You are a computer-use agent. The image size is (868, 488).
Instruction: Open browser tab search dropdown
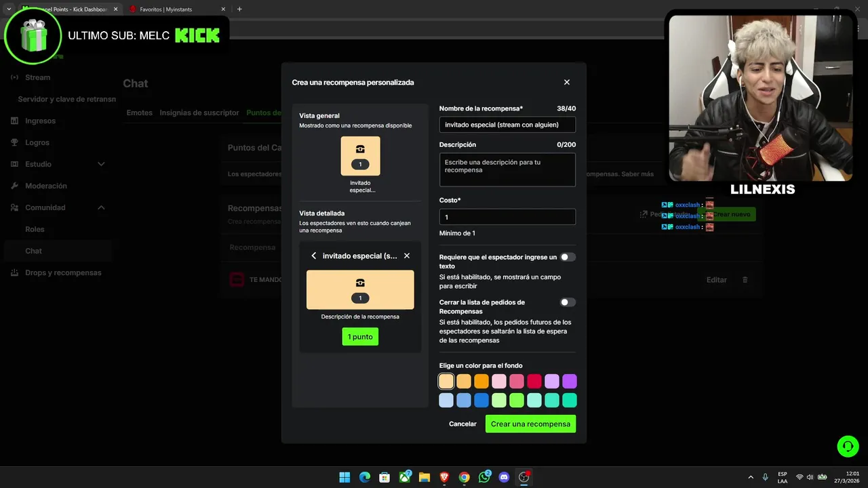tap(9, 9)
